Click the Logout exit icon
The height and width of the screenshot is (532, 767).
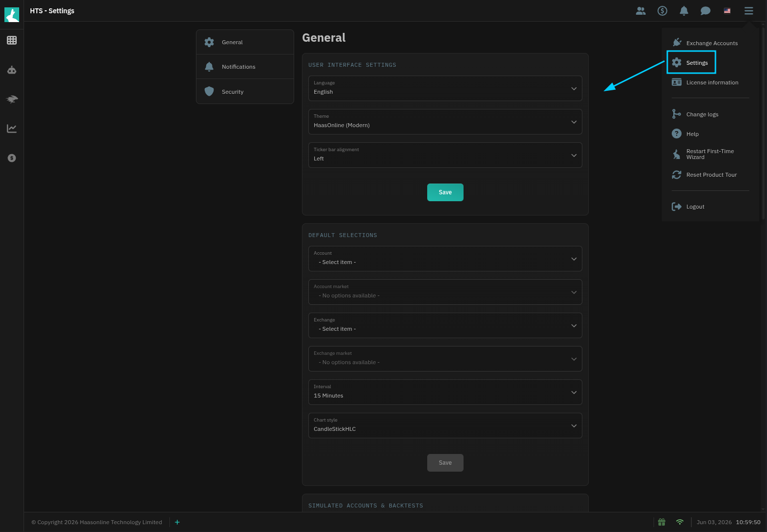pyautogui.click(x=677, y=207)
